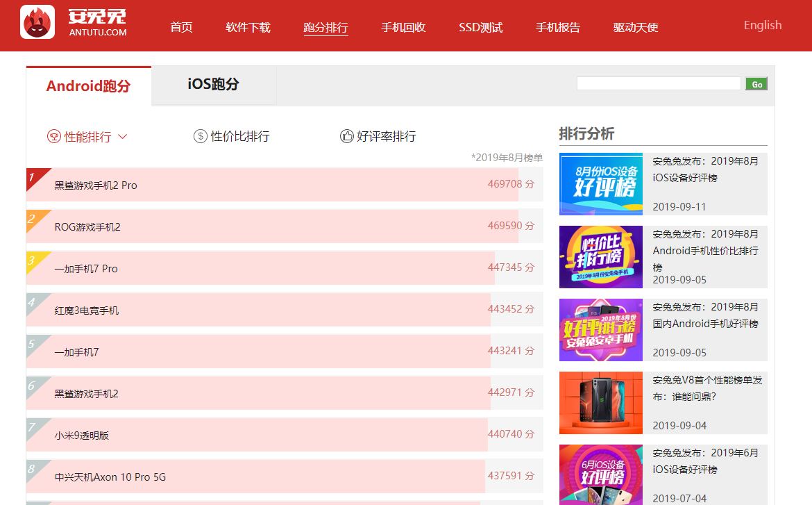Read the Android手机性价比排行榜 article
This screenshot has width=812, height=505.
[x=705, y=251]
